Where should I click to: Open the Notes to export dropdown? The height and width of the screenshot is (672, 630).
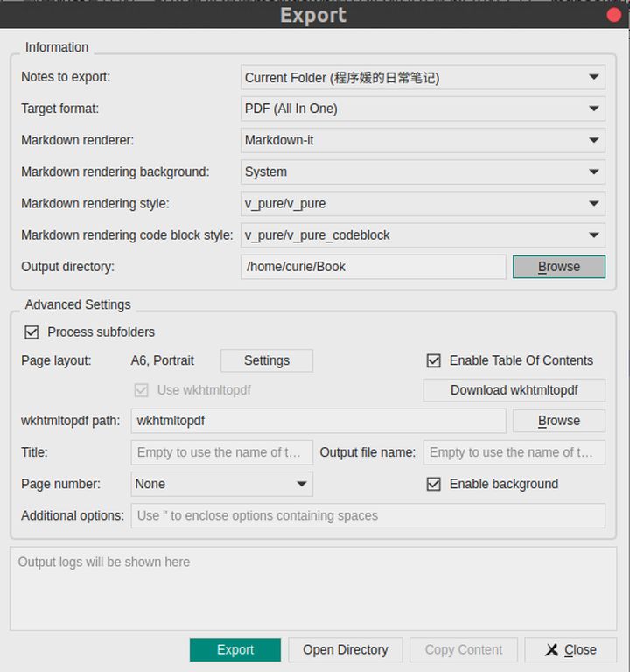point(423,77)
